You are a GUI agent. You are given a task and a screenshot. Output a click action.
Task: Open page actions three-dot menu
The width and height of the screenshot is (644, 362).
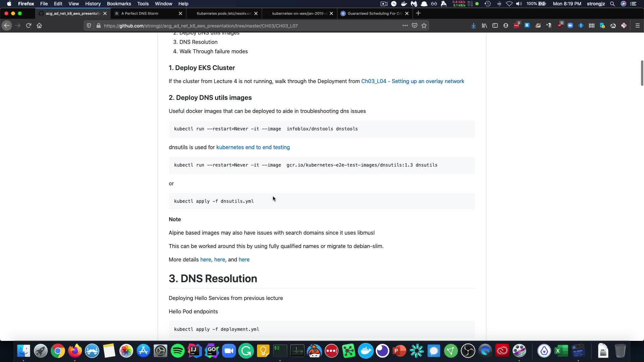coord(405,25)
